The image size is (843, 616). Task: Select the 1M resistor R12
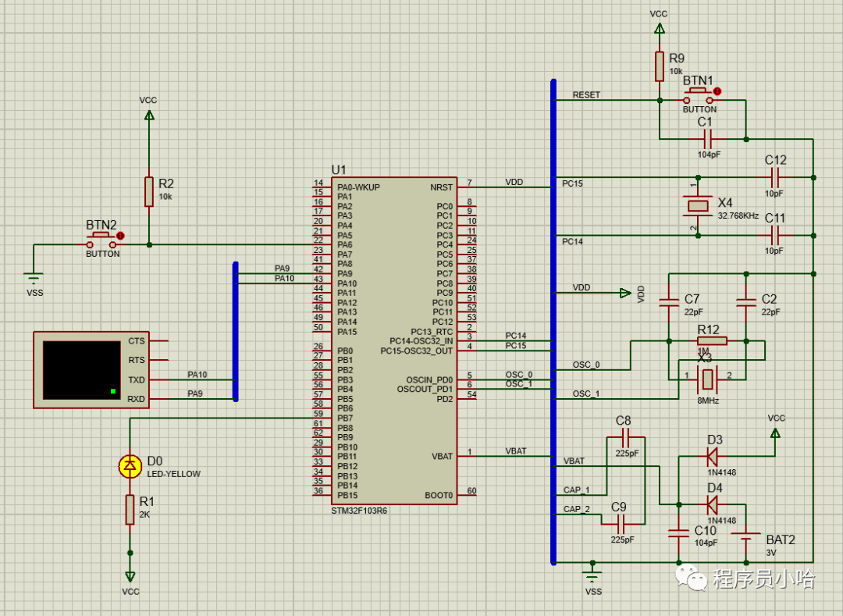pyautogui.click(x=710, y=340)
